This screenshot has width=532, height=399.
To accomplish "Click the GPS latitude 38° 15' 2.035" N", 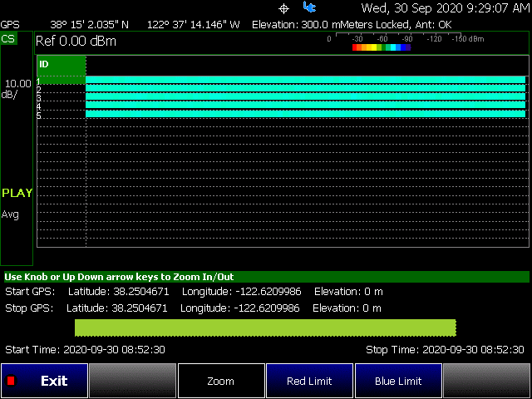I will coord(89,25).
